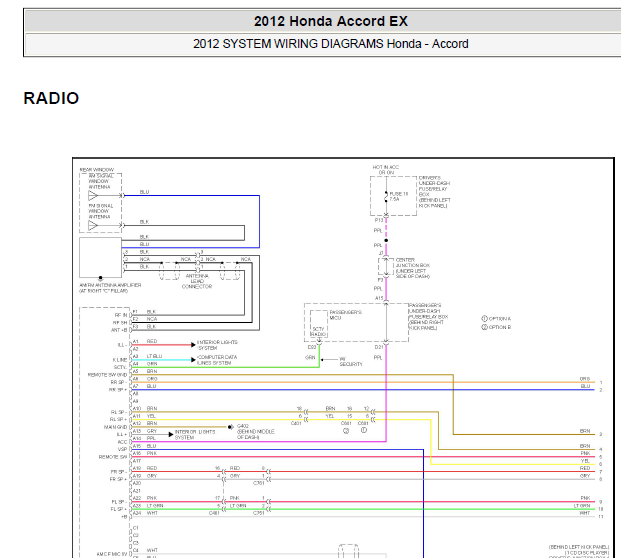Click the "ANTENNA LEAD CONNECTOR" label
Screen dimensions: 621x558
[x=197, y=281]
